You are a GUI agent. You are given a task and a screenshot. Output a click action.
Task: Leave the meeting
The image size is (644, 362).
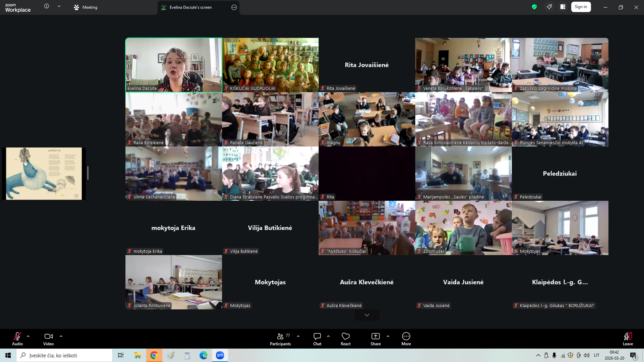pyautogui.click(x=627, y=339)
